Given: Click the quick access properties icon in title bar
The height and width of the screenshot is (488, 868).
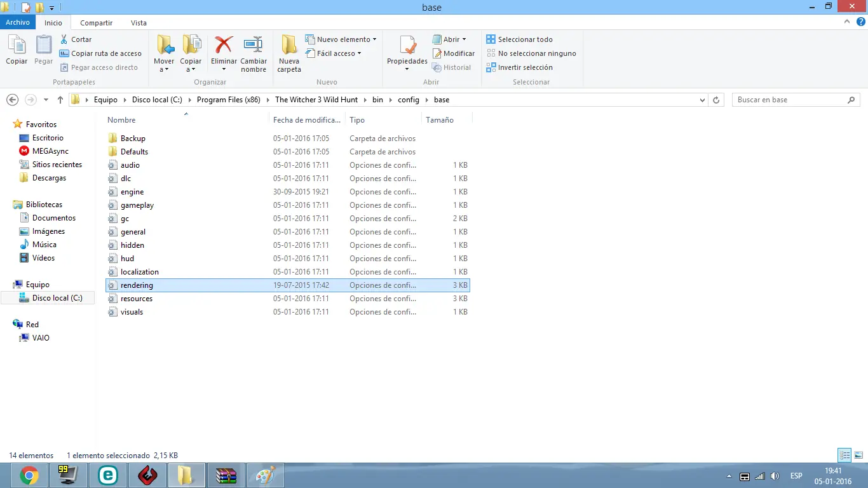Looking at the screenshot, I should 26,8.
